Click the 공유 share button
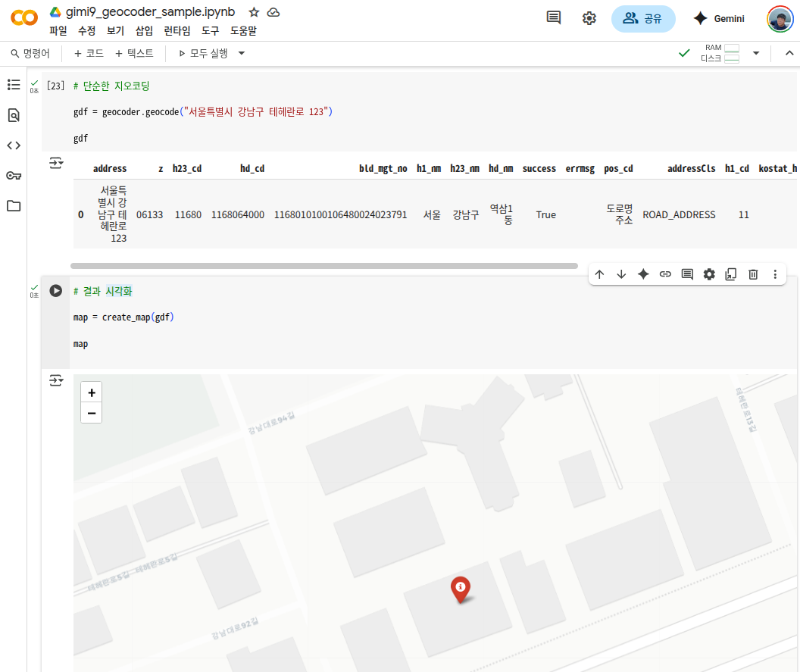Image resolution: width=800 pixels, height=672 pixels. 642,19
